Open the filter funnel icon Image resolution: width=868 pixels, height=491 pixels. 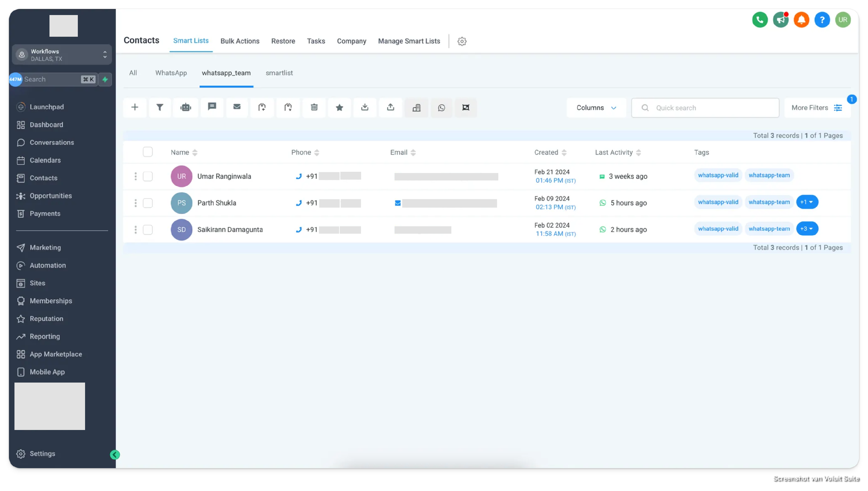pos(159,108)
